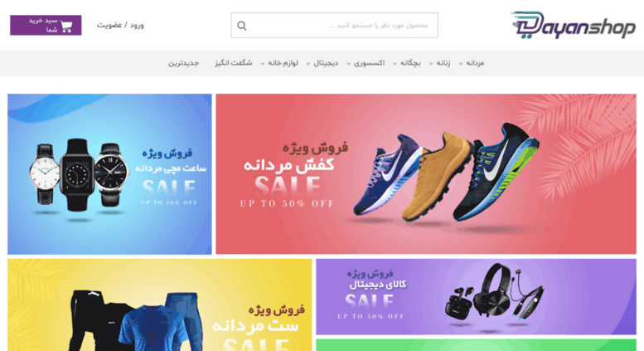Click the purple سبد خرید شما button

coord(46,25)
